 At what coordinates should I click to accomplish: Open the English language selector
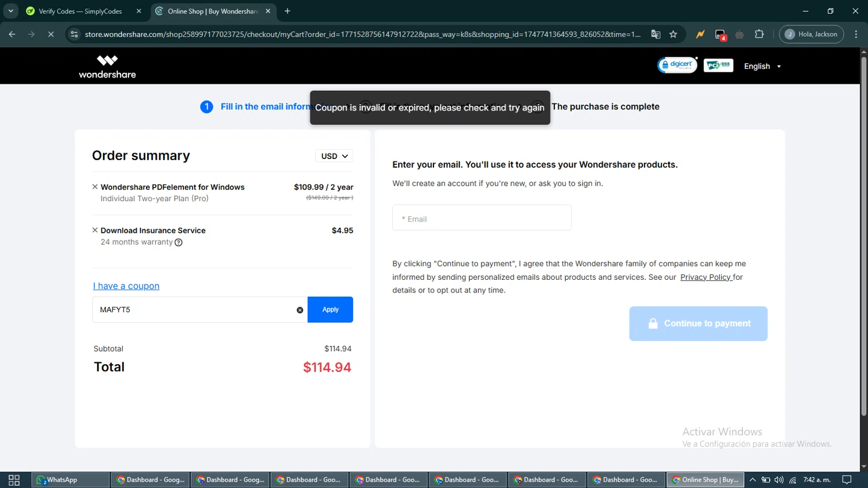pos(762,66)
